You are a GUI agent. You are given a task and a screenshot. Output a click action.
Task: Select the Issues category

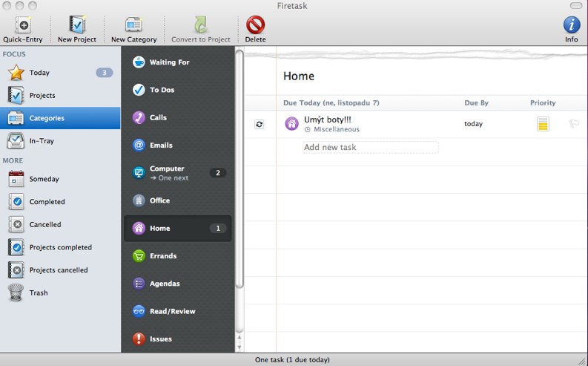tap(178, 339)
